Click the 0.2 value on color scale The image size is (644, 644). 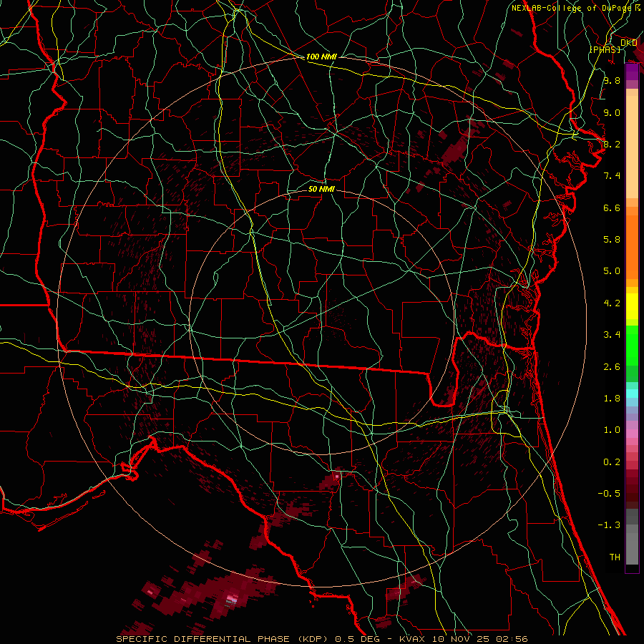(612, 462)
